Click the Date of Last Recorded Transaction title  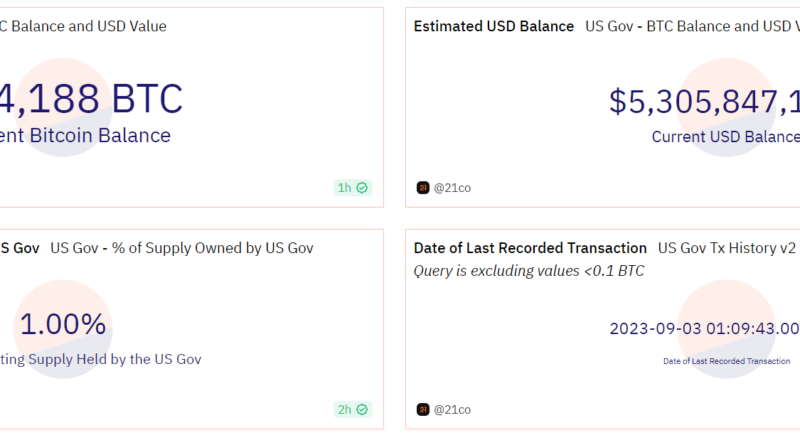coord(530,248)
